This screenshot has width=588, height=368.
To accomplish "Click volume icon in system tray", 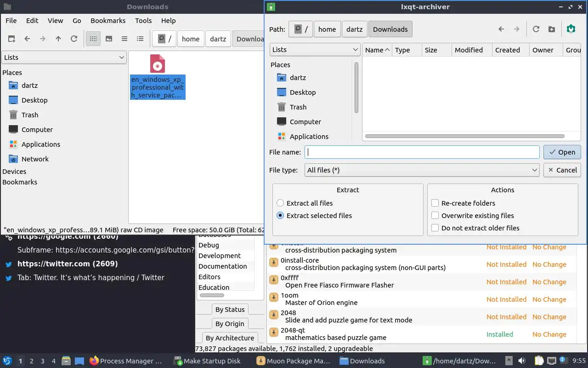I will point(522,361).
